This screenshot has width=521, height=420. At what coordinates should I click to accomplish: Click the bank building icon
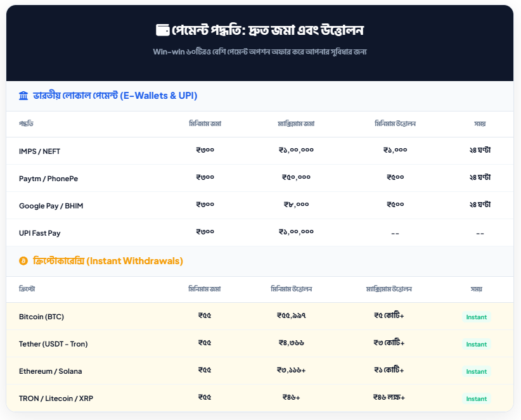click(x=23, y=96)
